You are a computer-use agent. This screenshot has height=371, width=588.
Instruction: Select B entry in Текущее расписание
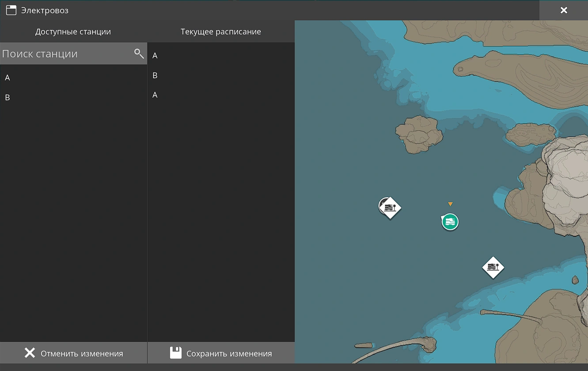155,76
